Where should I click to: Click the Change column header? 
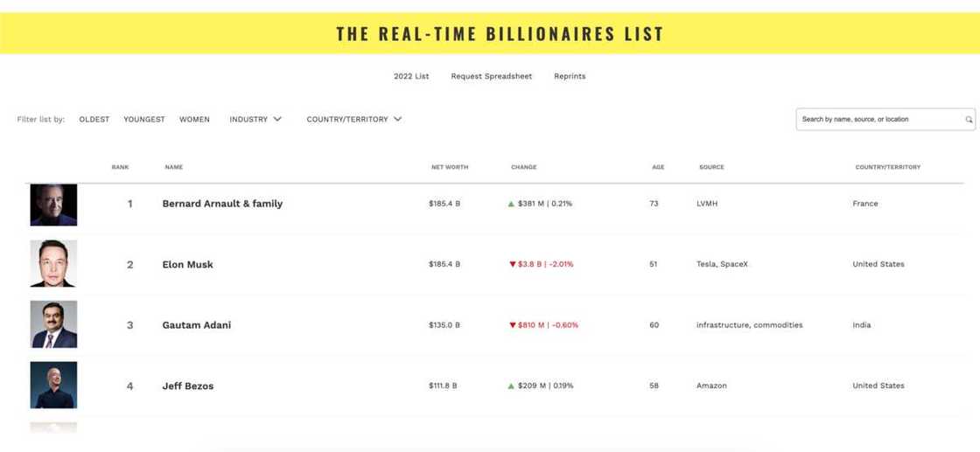524,167
